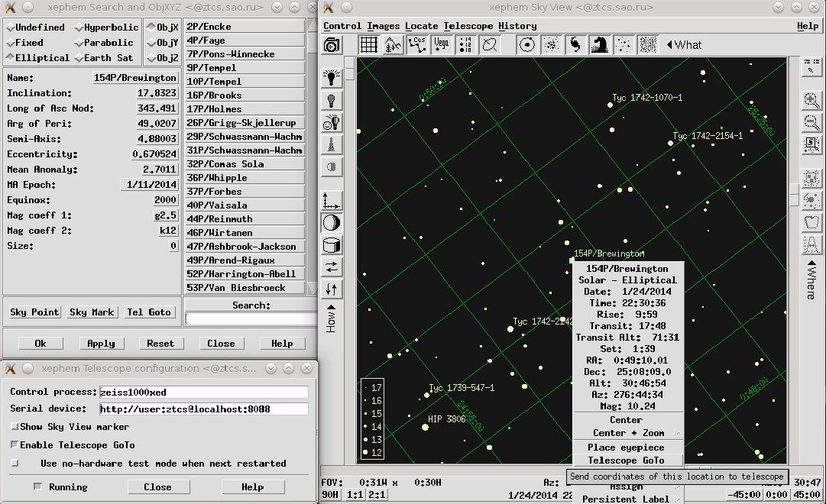Toggle nebulae Horsehead icon
826x504 pixels.
(600, 45)
